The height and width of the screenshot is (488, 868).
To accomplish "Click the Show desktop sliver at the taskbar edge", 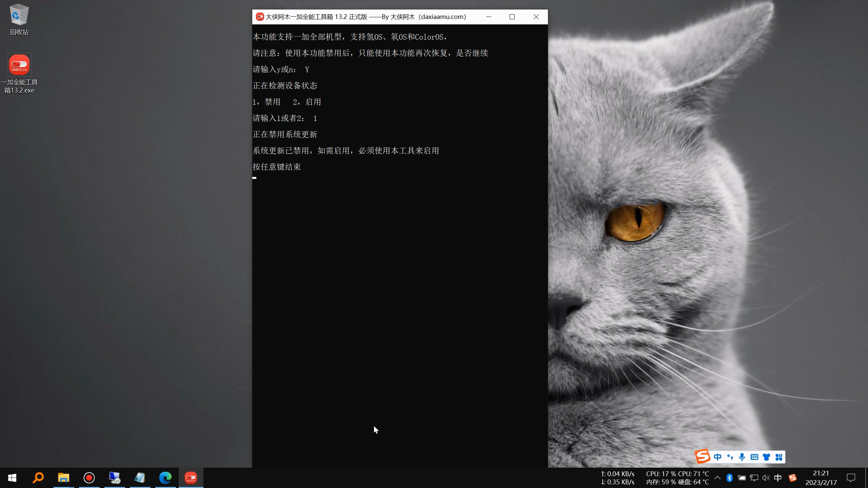I will click(x=866, y=478).
